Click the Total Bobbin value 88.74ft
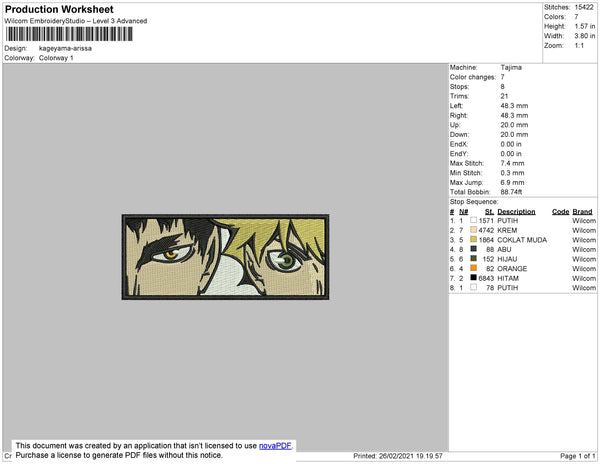Image resolution: width=600 pixels, height=464 pixels. pyautogui.click(x=511, y=192)
